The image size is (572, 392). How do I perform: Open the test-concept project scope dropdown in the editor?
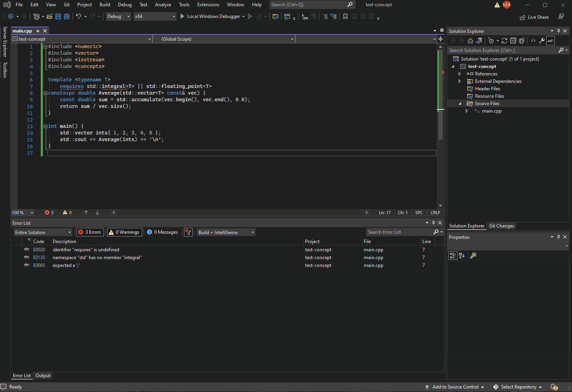pos(82,39)
